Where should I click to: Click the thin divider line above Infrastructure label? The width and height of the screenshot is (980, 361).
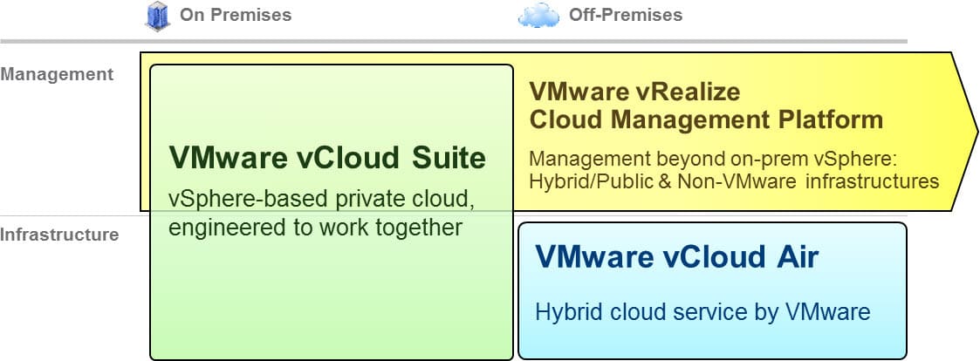click(70, 216)
